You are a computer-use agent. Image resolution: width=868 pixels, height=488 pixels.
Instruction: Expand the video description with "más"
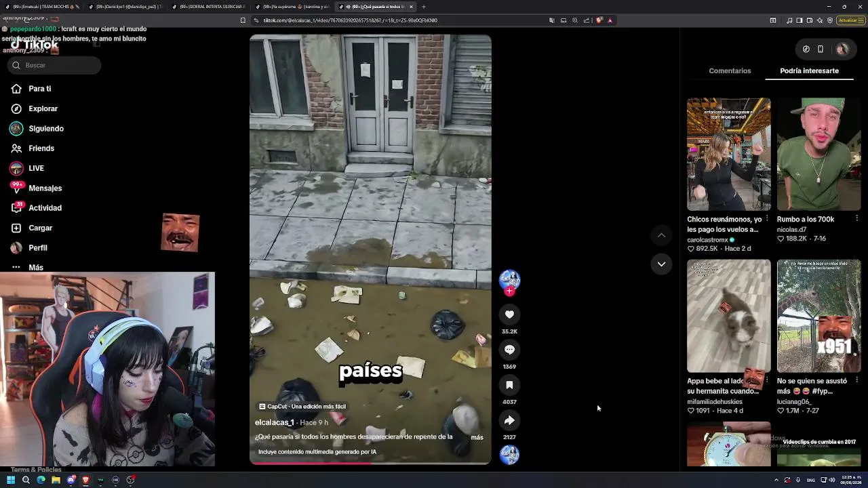[x=477, y=437]
